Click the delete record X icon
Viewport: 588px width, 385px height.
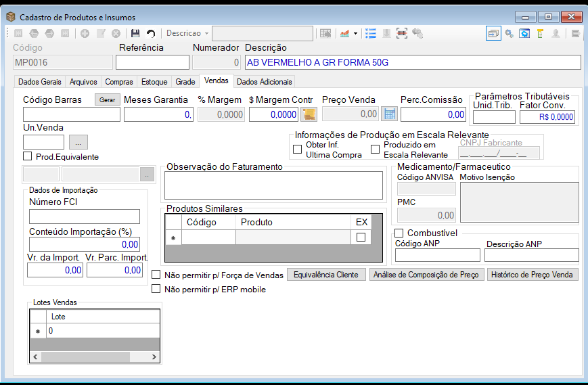tap(116, 33)
